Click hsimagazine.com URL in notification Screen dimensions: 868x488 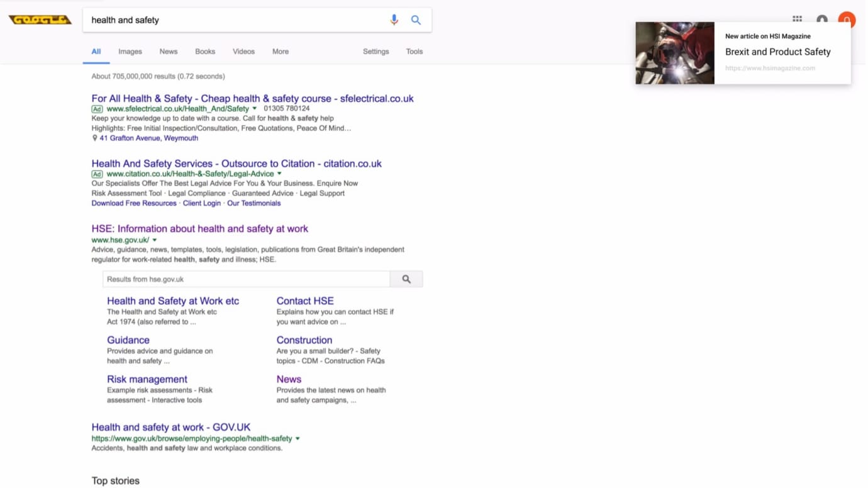(x=771, y=69)
